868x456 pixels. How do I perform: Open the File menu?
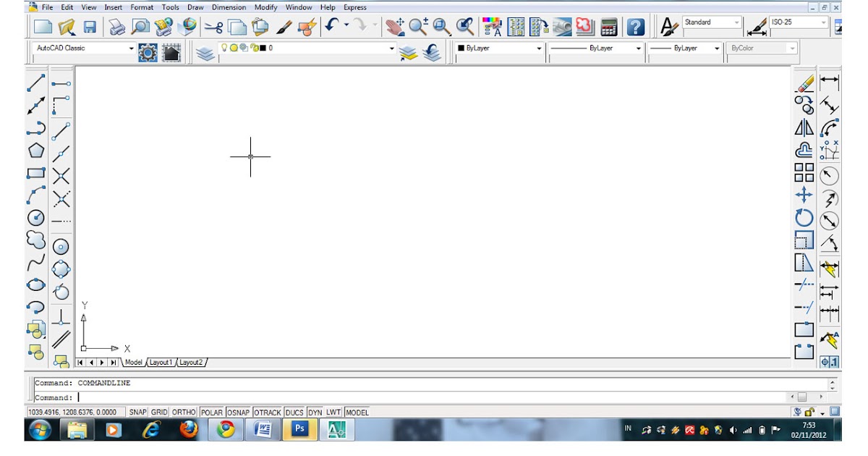(47, 7)
